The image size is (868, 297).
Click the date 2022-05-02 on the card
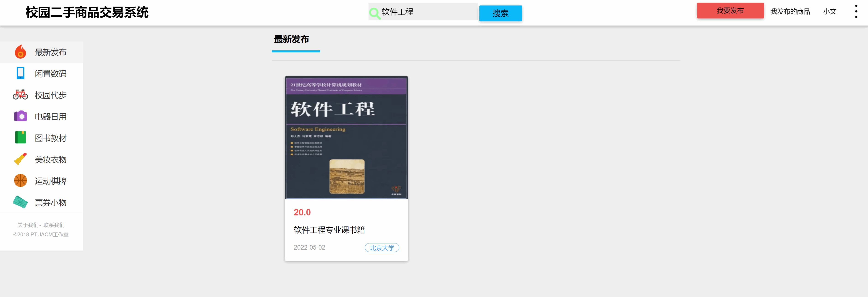(309, 247)
